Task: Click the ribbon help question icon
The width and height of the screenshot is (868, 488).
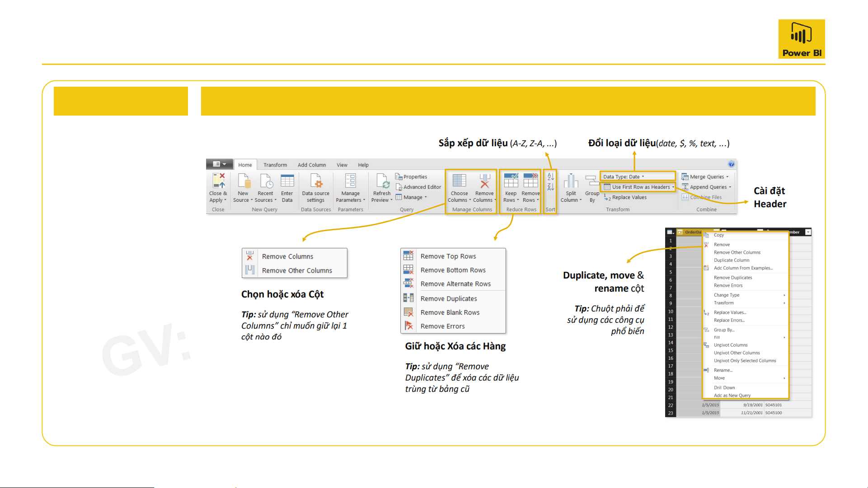Action: (x=731, y=164)
